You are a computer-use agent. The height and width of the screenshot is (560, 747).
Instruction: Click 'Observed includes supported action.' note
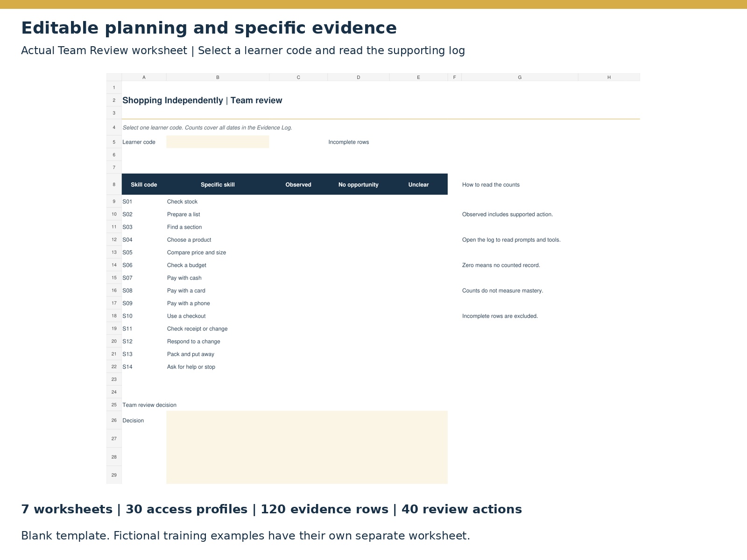(x=507, y=215)
